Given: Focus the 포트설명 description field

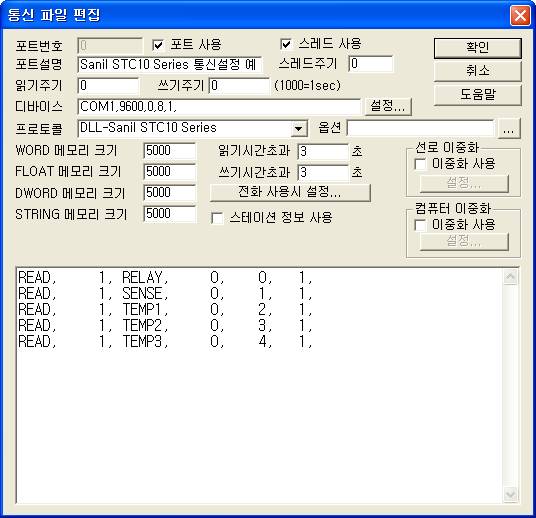Looking at the screenshot, I should click(170, 65).
